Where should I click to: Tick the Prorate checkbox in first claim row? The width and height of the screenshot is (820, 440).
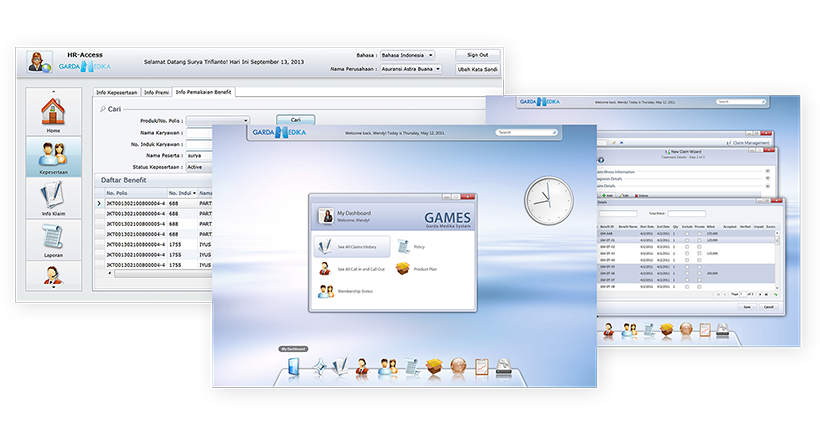click(699, 233)
